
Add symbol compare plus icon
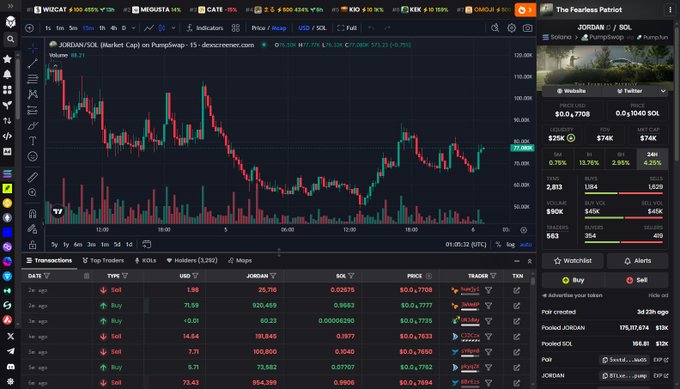click(29, 28)
